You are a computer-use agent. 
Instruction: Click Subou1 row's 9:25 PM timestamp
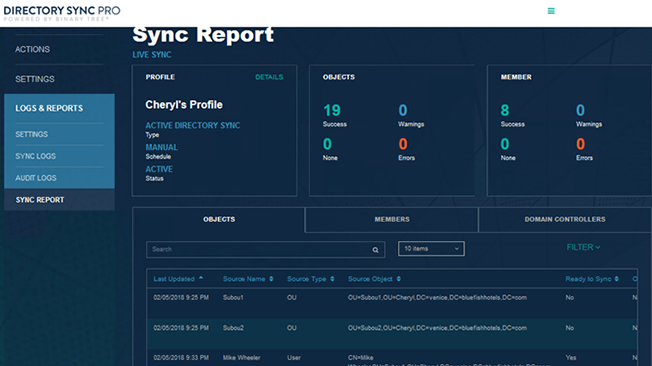(x=181, y=298)
